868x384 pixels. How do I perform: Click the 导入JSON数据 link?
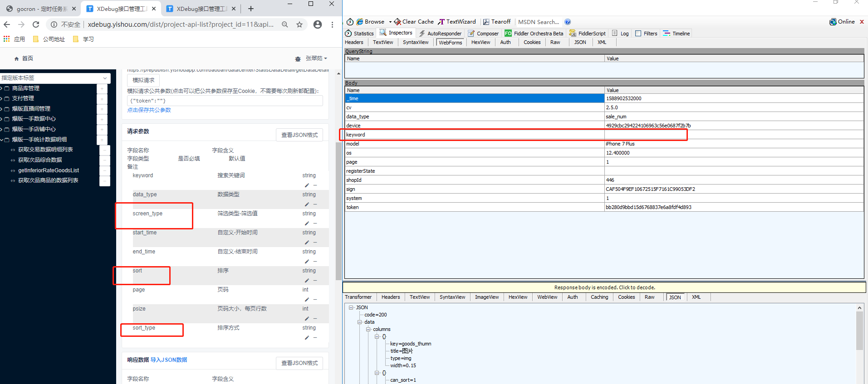169,360
